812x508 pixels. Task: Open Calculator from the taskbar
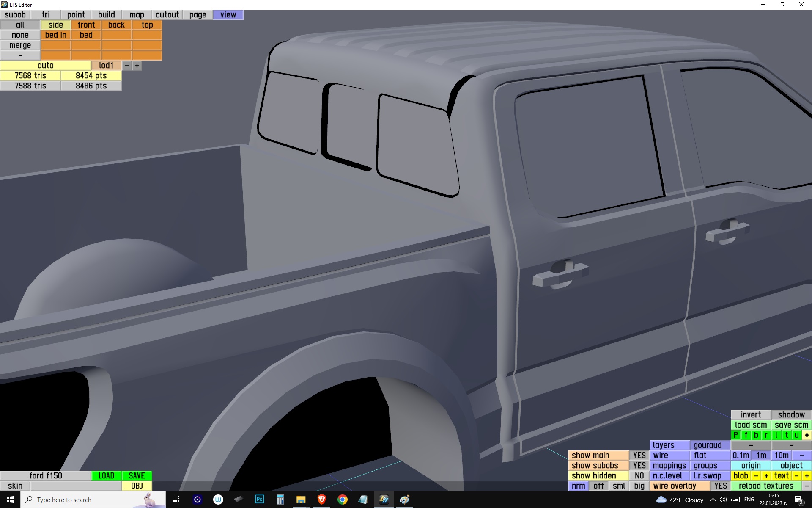click(280, 500)
